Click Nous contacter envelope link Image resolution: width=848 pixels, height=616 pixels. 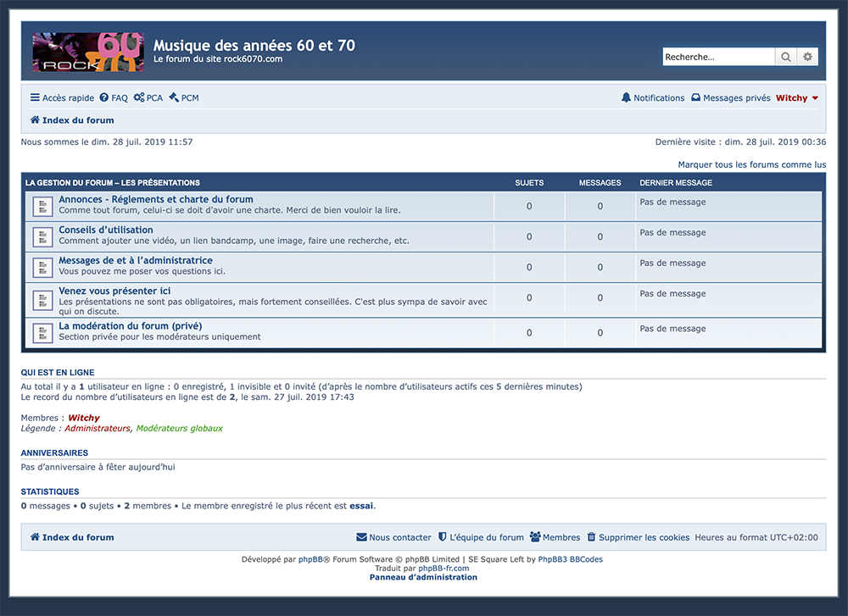tap(393, 537)
